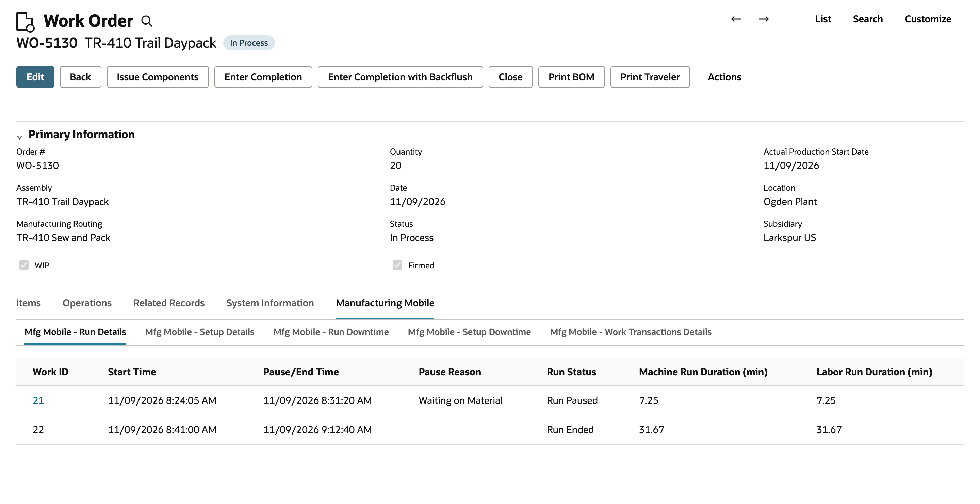Open the Related Records tab

tap(169, 303)
